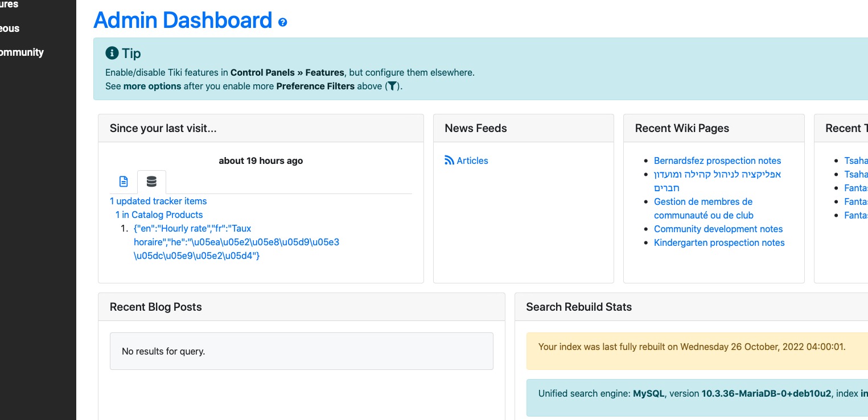Click the 'more options' text in tip
Screen dimensions: 868x420
point(152,87)
